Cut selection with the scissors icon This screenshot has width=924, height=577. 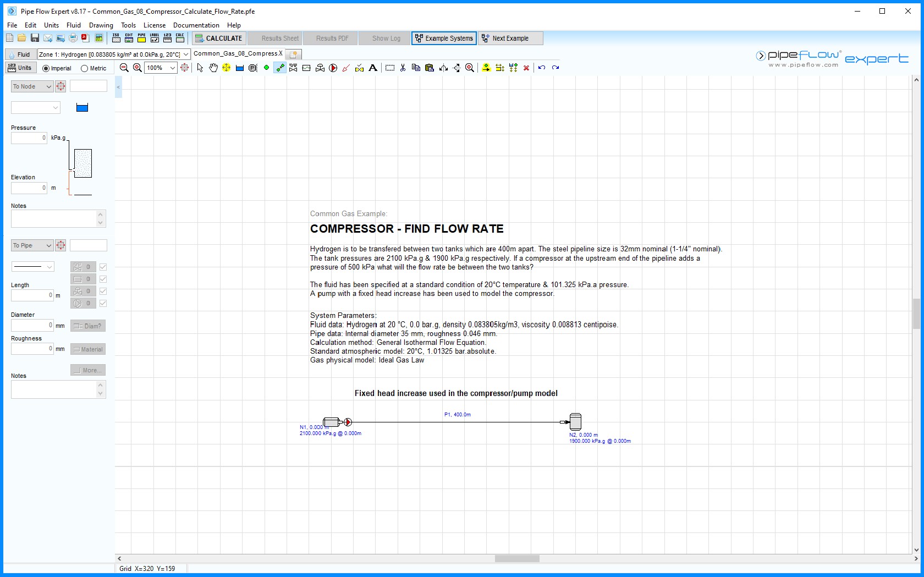(x=403, y=68)
